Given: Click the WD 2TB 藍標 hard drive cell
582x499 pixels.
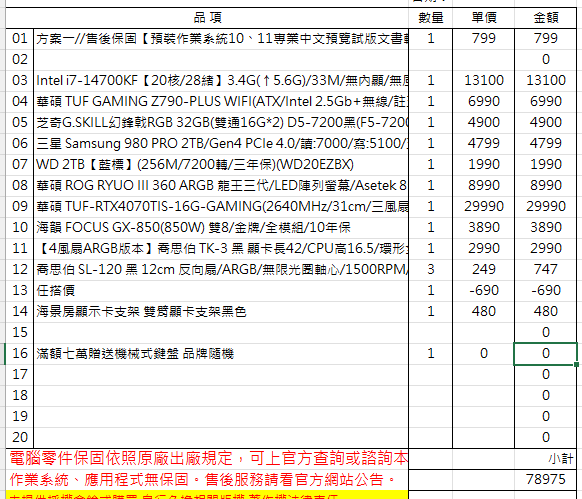Looking at the screenshot, I should [x=221, y=164].
